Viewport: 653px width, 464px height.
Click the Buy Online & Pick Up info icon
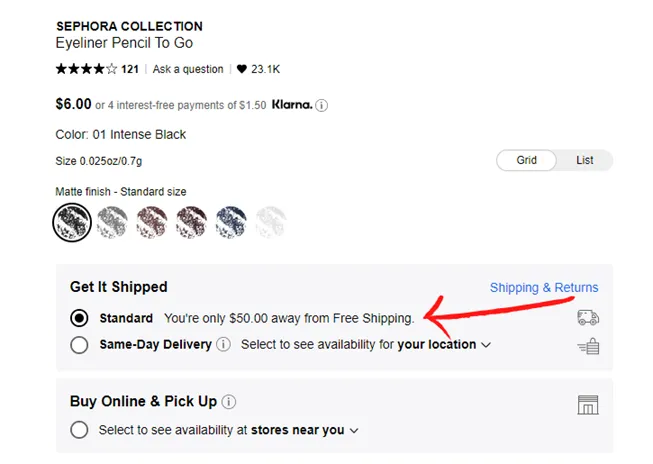pos(229,402)
